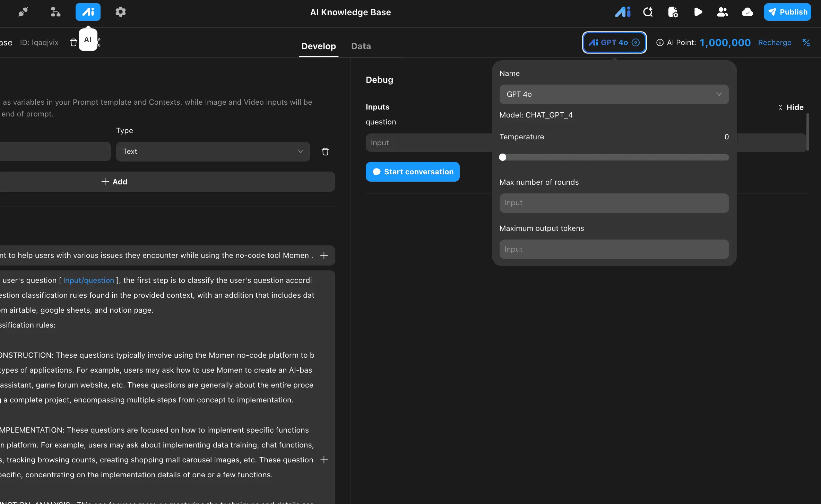
Task: Open the file settings icon
Action: click(x=673, y=12)
